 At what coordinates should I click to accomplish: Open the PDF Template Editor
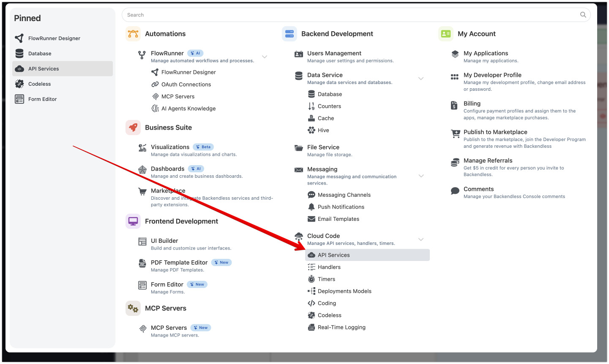(179, 263)
